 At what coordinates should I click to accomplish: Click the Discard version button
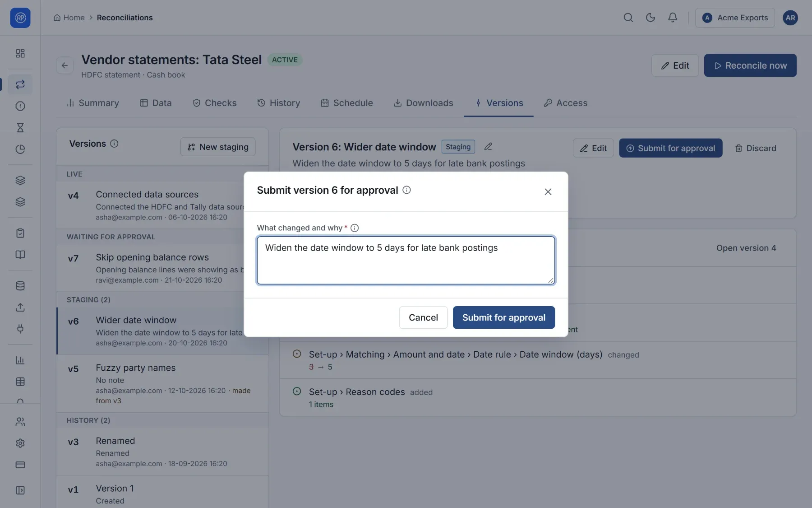tap(756, 148)
